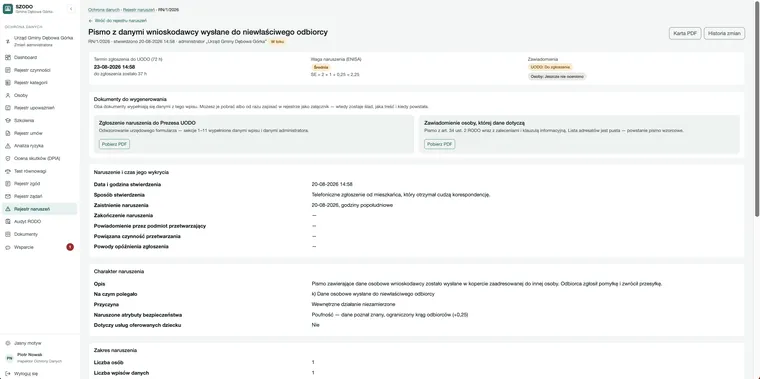Image resolution: width=760 pixels, height=379 pixels.
Task: Go back via Wróć do rejestru naruszeń
Action: click(118, 21)
